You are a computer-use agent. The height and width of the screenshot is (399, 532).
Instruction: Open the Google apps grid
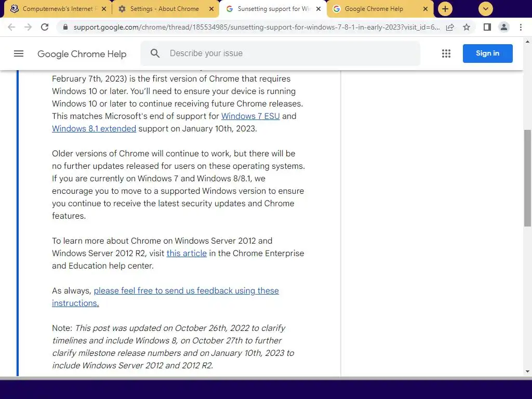(x=446, y=54)
